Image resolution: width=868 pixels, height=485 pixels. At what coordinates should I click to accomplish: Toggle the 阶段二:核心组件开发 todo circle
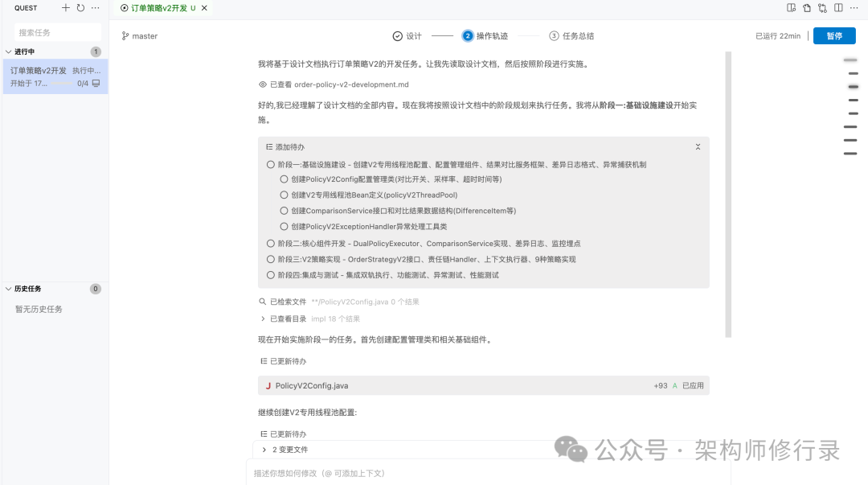(x=271, y=244)
